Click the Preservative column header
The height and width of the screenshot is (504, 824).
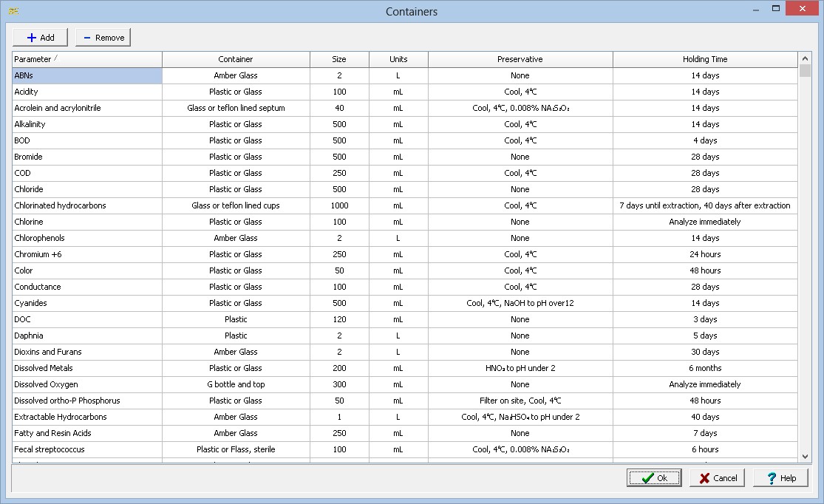coord(520,59)
